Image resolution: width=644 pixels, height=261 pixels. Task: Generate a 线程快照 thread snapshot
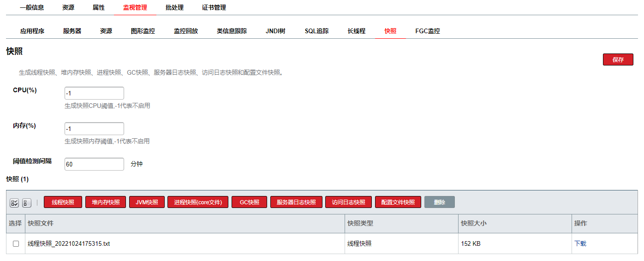(x=63, y=202)
